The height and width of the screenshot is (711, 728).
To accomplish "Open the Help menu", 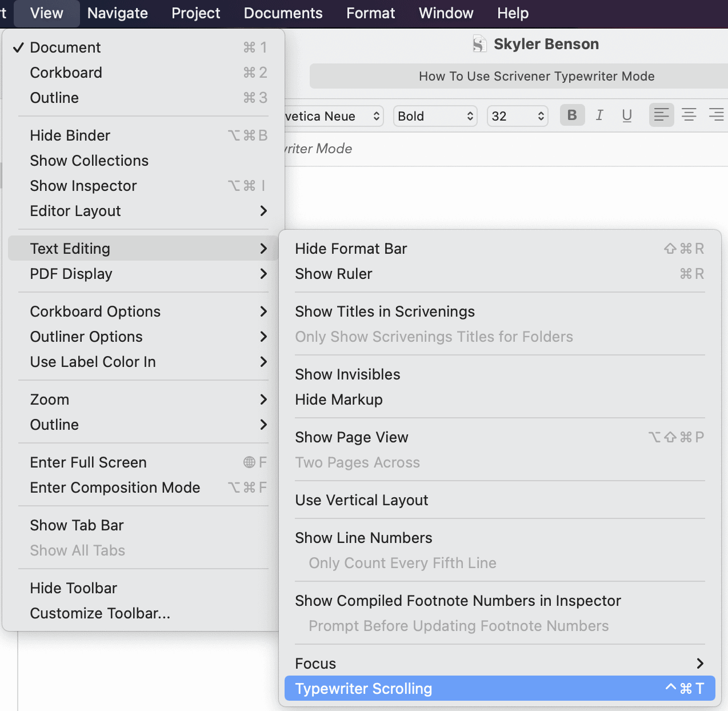I will point(513,13).
